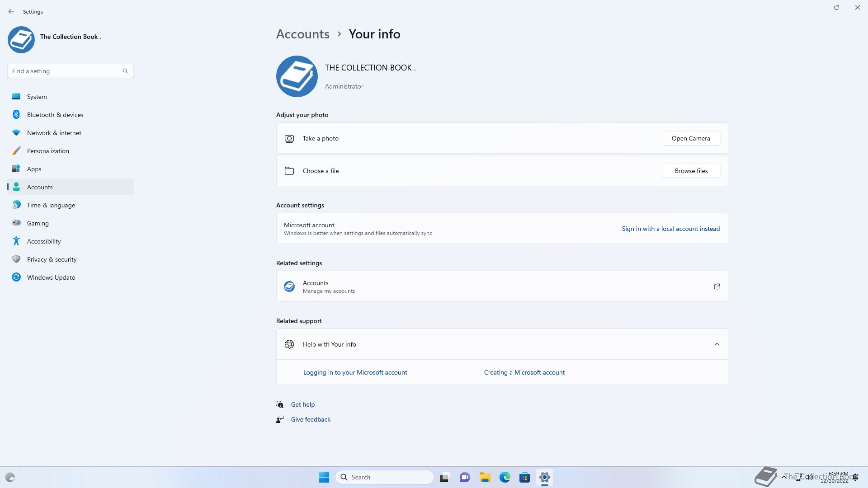868x488 pixels.
Task: Open the Manage my accounts external link icon
Action: point(717,286)
